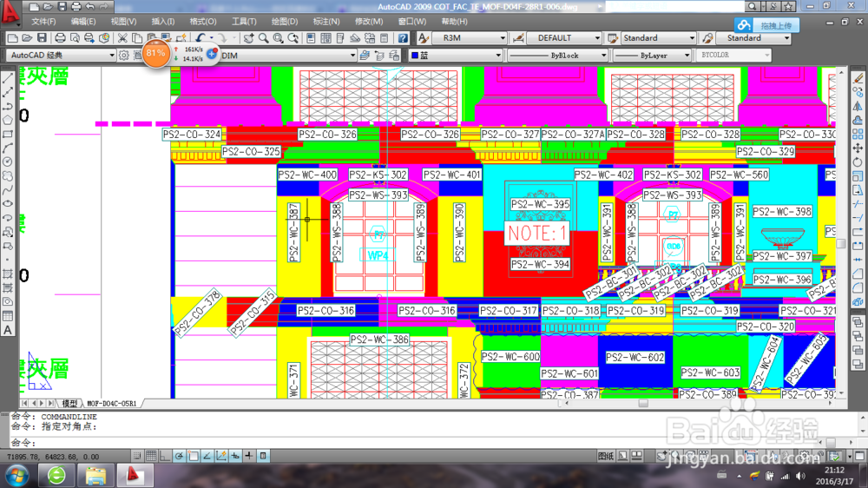Click New drawing icon in standard toolbar
The height and width of the screenshot is (488, 868).
13,38
